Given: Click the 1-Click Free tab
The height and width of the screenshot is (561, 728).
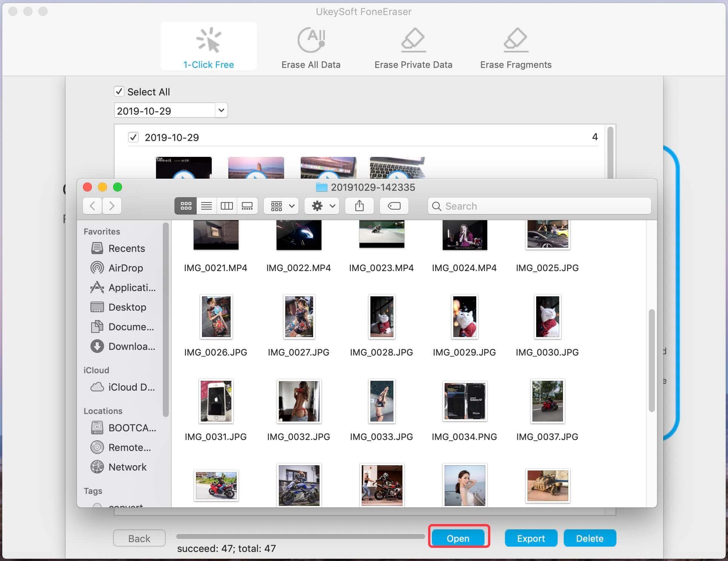Looking at the screenshot, I should point(208,49).
